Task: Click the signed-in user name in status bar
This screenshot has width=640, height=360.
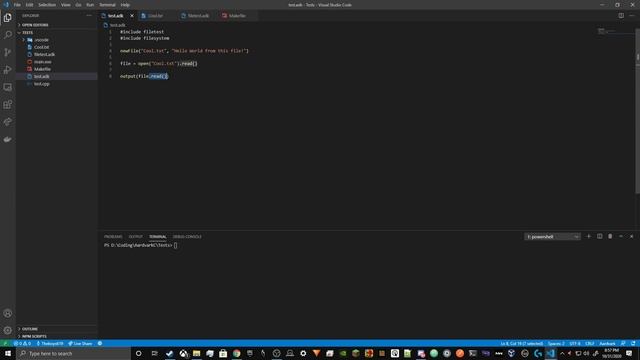Action: pyautogui.click(x=50, y=344)
